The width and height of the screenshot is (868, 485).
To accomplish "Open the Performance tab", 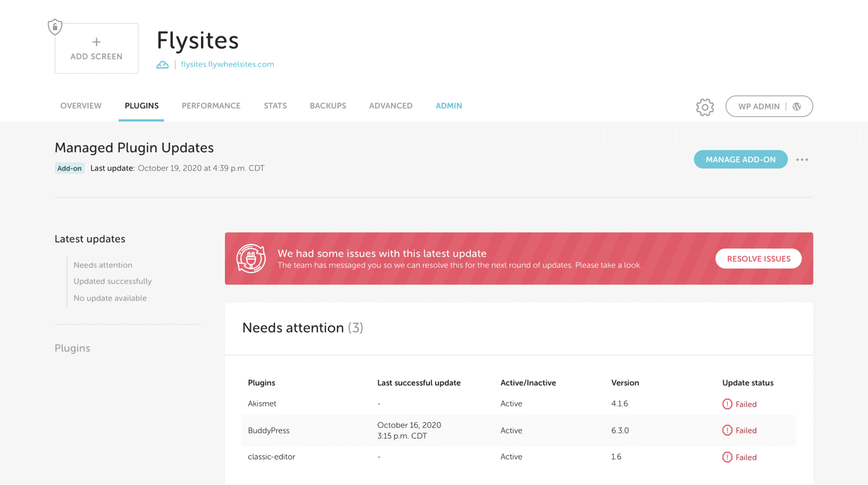I will click(x=211, y=106).
